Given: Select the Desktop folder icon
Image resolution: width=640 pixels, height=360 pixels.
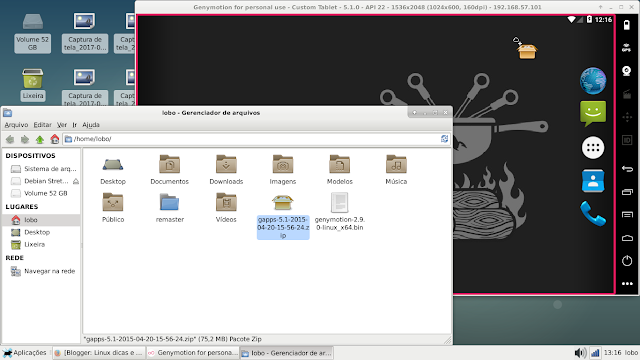Looking at the screenshot, I should (x=113, y=164).
